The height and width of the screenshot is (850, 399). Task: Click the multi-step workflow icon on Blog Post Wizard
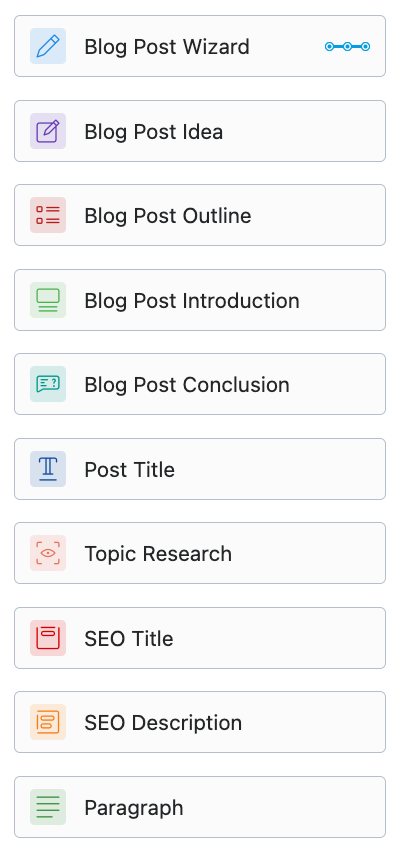347,47
